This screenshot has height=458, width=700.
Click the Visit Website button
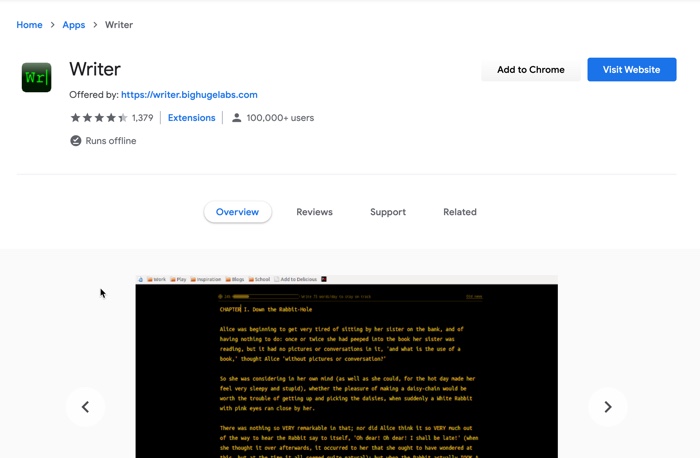coord(632,70)
